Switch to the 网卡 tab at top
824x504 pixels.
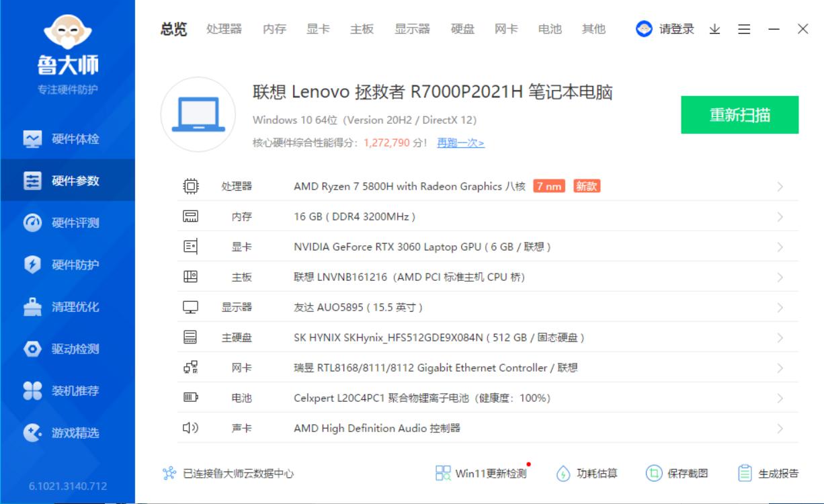click(x=506, y=29)
